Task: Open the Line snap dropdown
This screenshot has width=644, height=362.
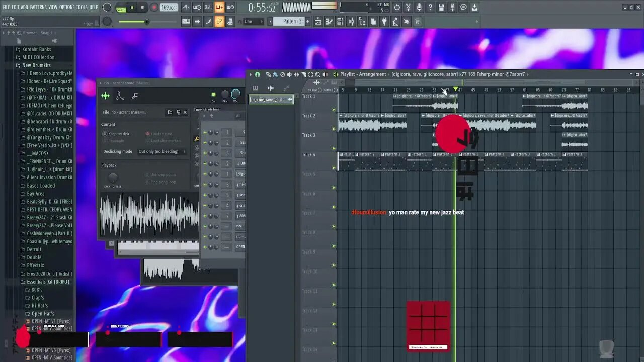Action: (x=253, y=21)
